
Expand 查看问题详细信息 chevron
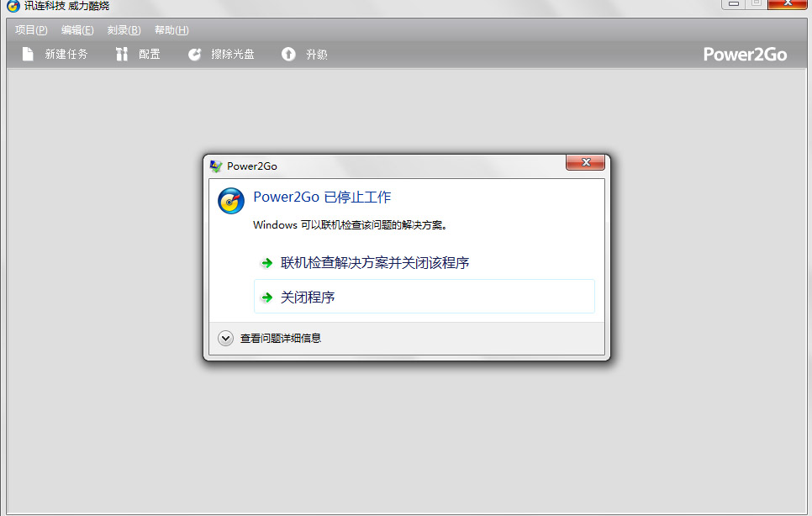(225, 338)
